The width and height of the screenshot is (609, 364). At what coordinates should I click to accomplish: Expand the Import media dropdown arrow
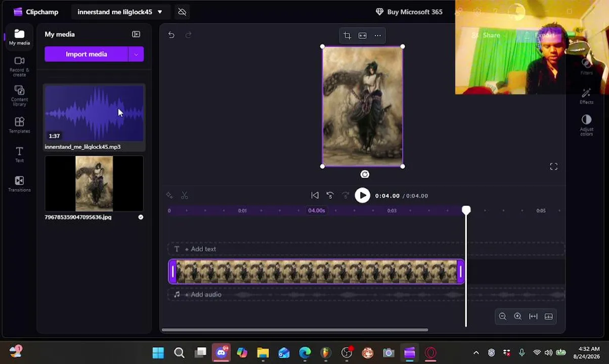pyautogui.click(x=136, y=54)
